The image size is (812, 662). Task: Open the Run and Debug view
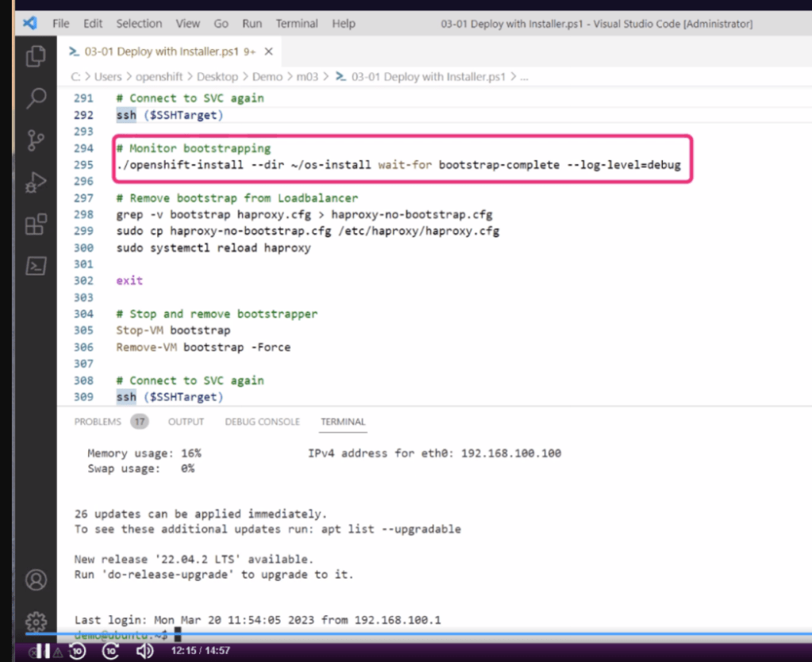(x=36, y=183)
